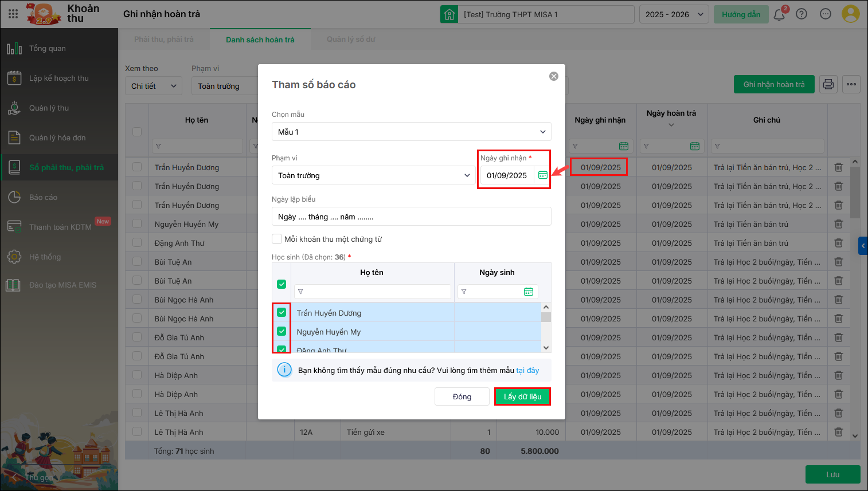Click the printer icon button
This screenshot has width=868, height=491.
(828, 84)
